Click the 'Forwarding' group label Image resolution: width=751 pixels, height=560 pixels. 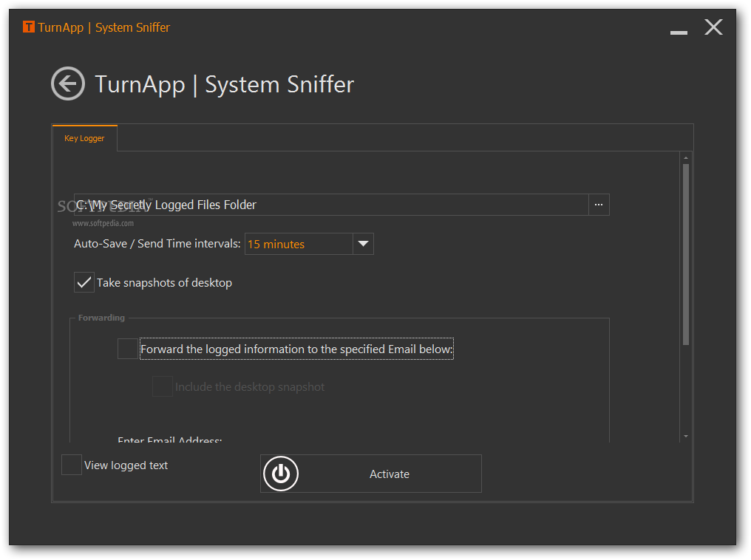point(101,318)
